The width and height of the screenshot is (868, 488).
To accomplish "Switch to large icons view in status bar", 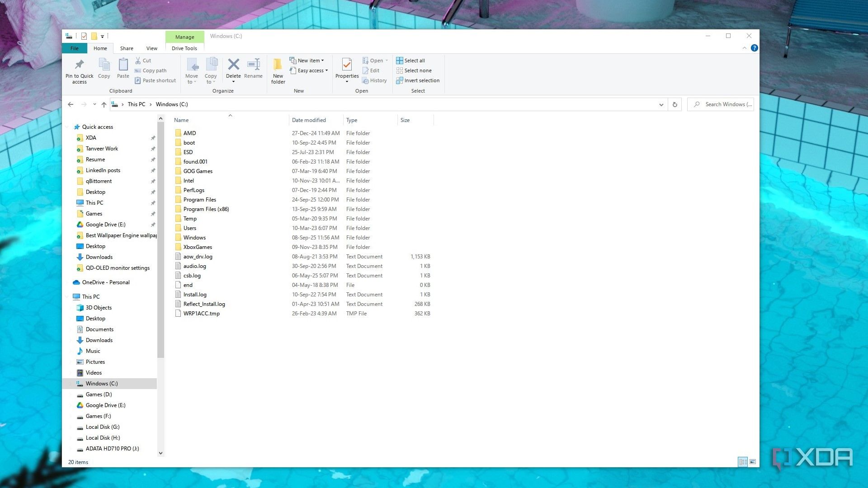I will pos(753,462).
